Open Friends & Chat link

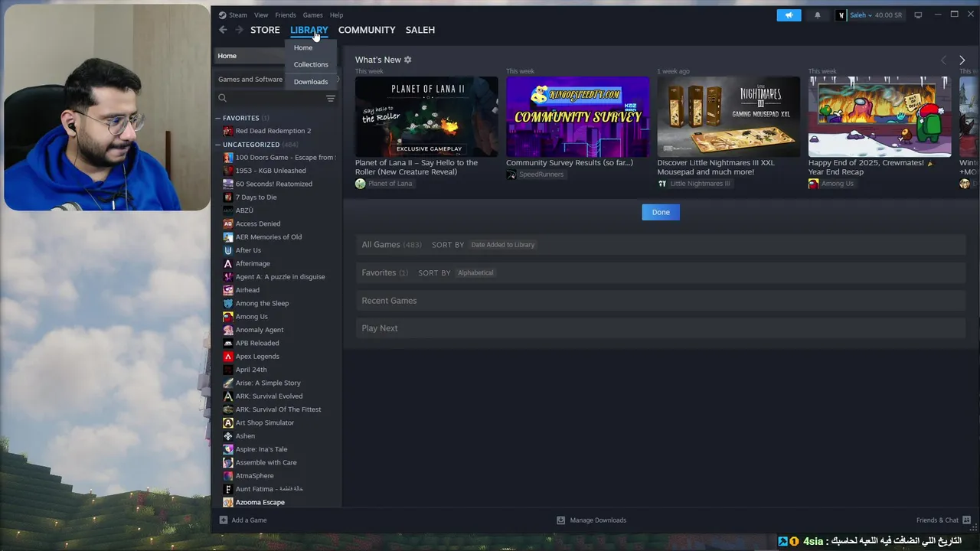[x=937, y=520]
